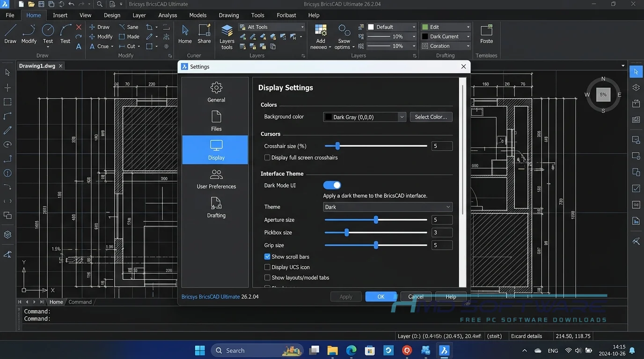The width and height of the screenshot is (644, 359).
Task: Click the highlighted cursor icon in right panel
Action: pos(636,72)
